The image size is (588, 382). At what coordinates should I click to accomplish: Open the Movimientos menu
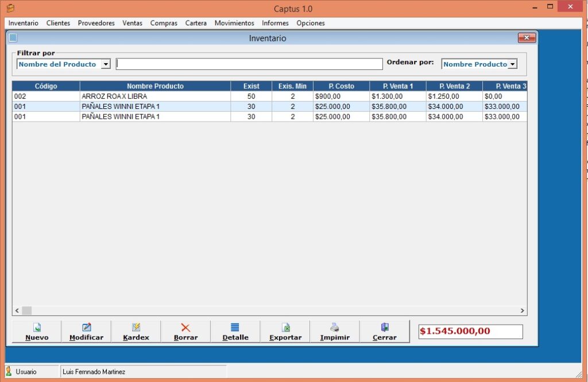click(234, 23)
